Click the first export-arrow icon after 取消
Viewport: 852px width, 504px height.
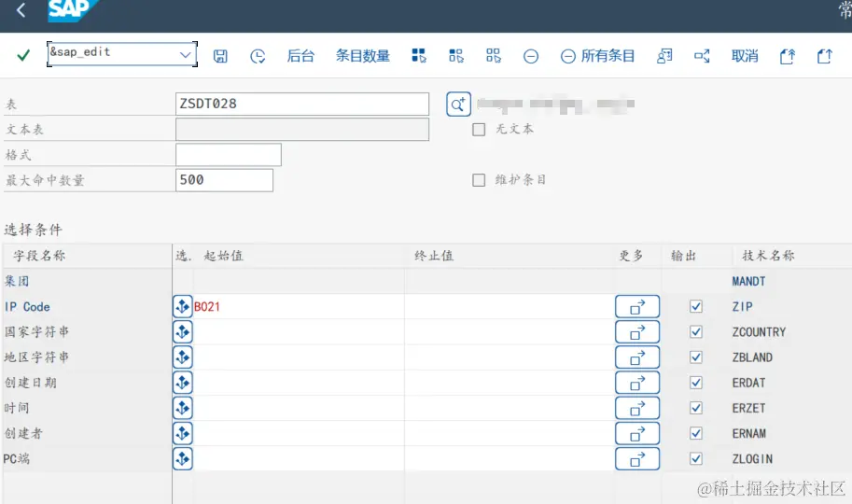(x=788, y=56)
